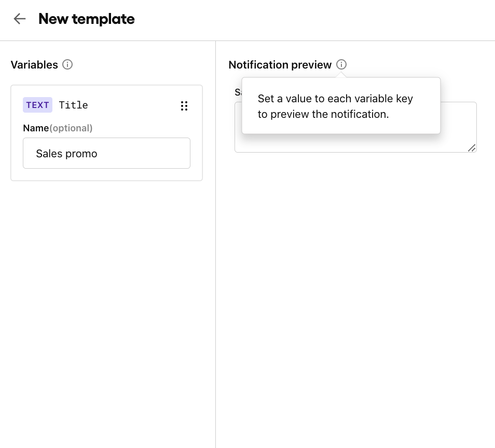
Task: Click the drag handle on the Title variable
Action: (x=184, y=106)
